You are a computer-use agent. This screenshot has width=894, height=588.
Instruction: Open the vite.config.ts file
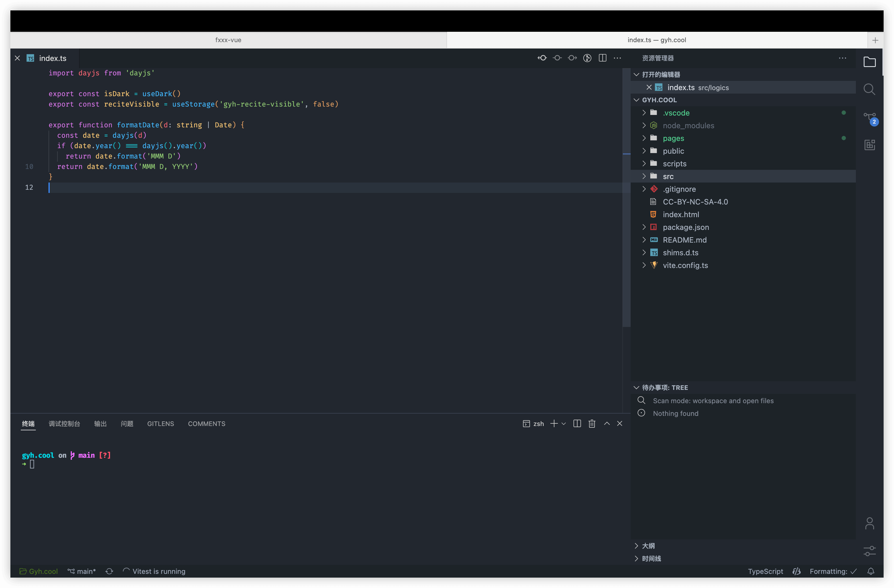coord(743,265)
